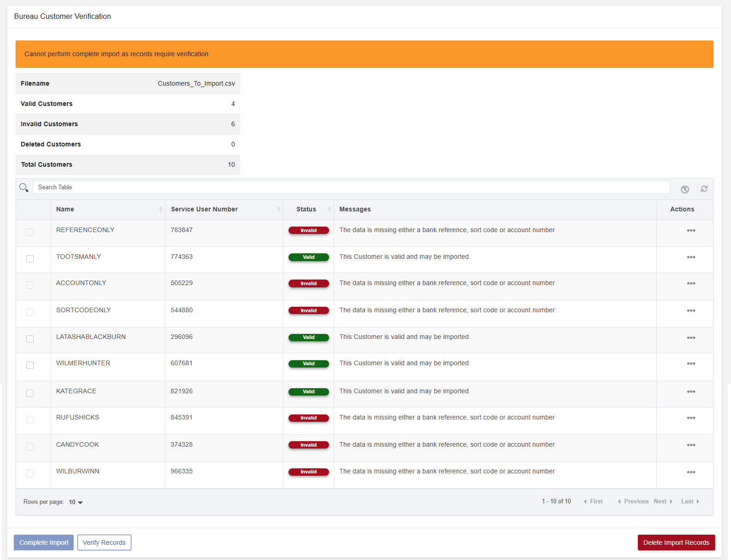Image resolution: width=731 pixels, height=560 pixels.
Task: Click the search magnifier icon
Action: click(x=24, y=187)
